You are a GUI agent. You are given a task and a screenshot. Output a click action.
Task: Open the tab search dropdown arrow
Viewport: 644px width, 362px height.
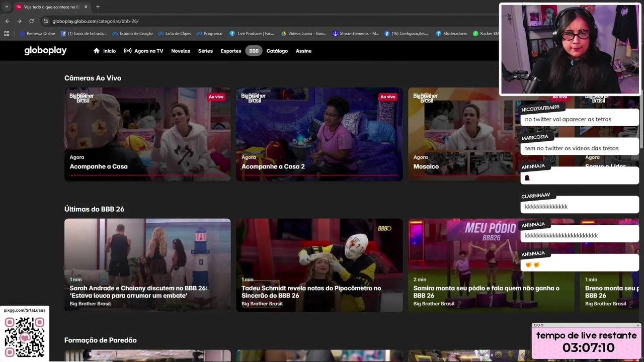click(x=7, y=7)
